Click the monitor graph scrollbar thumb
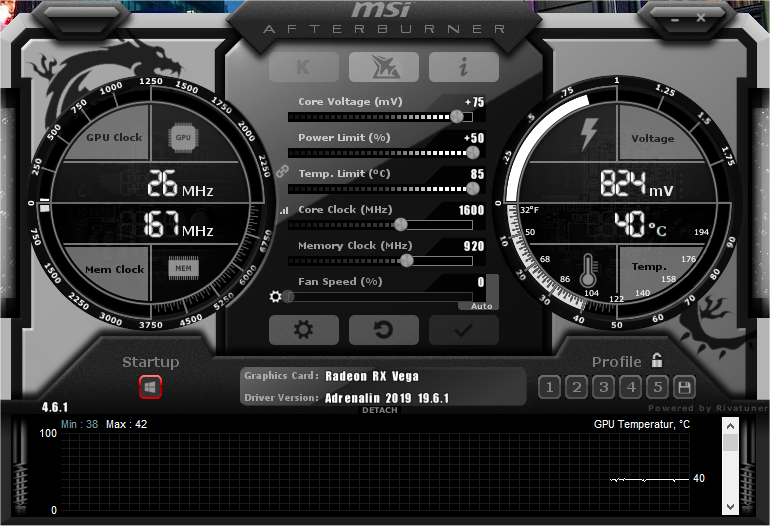Viewport: 770px width, 526px height. coord(731,443)
